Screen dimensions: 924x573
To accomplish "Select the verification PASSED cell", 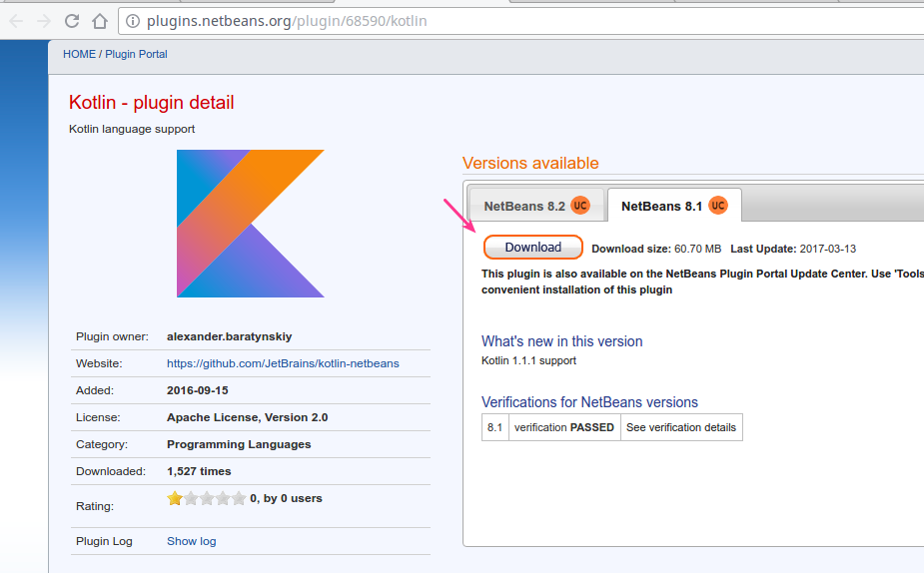I will (564, 427).
